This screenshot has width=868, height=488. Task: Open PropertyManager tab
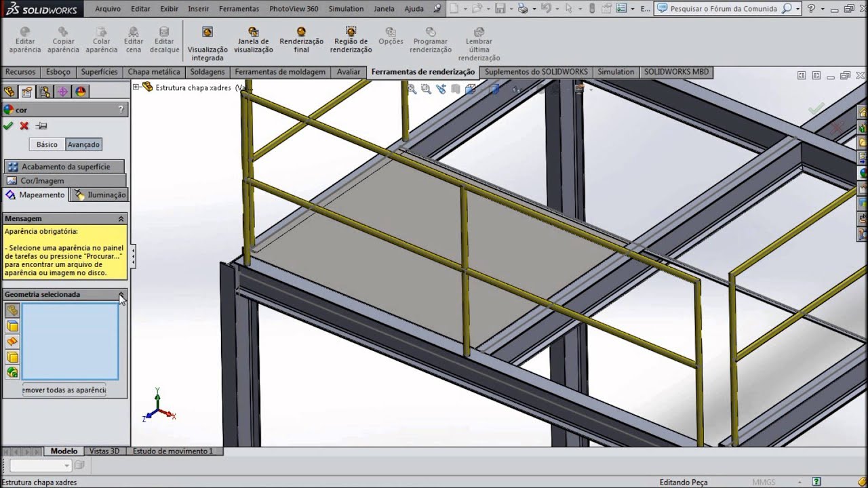point(27,92)
